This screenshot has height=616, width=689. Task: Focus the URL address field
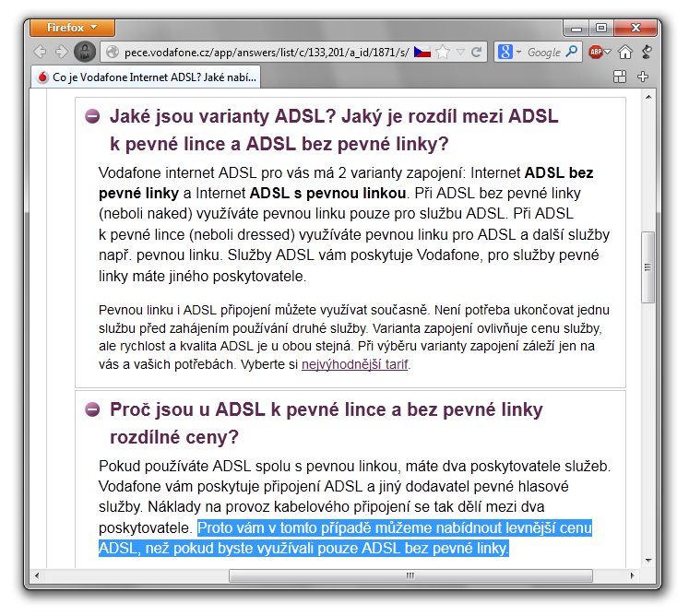(267, 53)
